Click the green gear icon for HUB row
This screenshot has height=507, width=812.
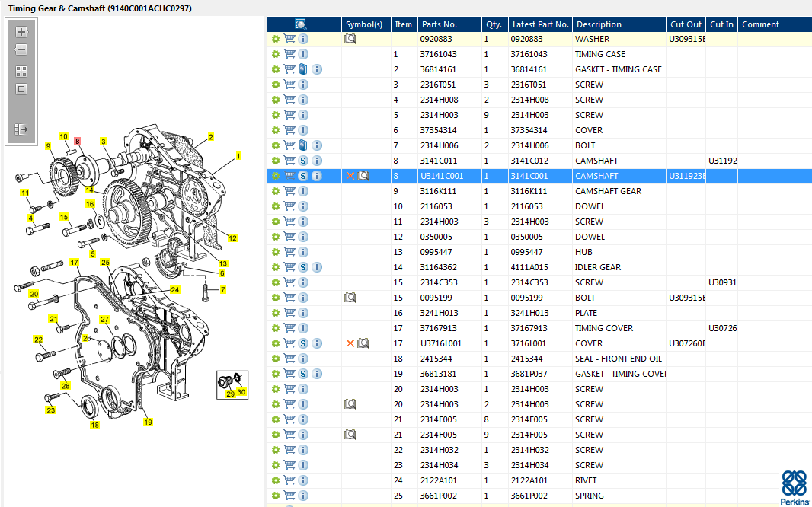click(x=276, y=252)
